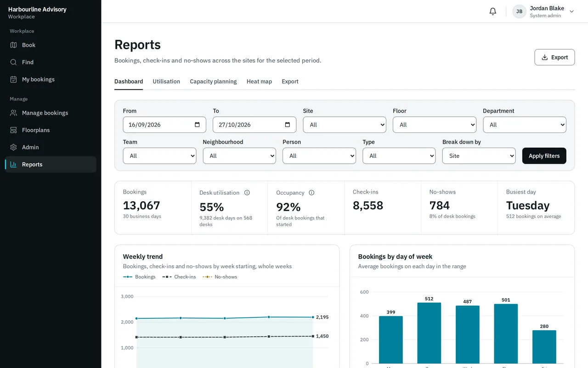Click the To date field 27/10/2026

(x=254, y=125)
